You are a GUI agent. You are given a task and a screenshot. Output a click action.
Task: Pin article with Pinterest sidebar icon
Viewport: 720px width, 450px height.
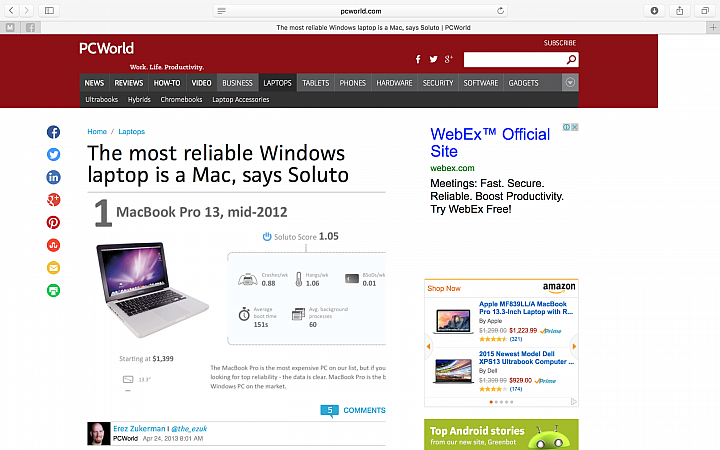(x=53, y=223)
